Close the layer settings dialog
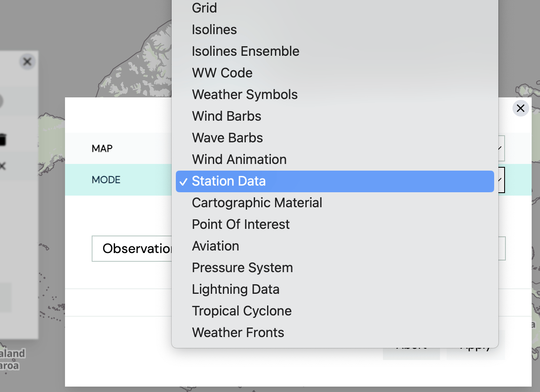This screenshot has height=392, width=540. [x=520, y=108]
